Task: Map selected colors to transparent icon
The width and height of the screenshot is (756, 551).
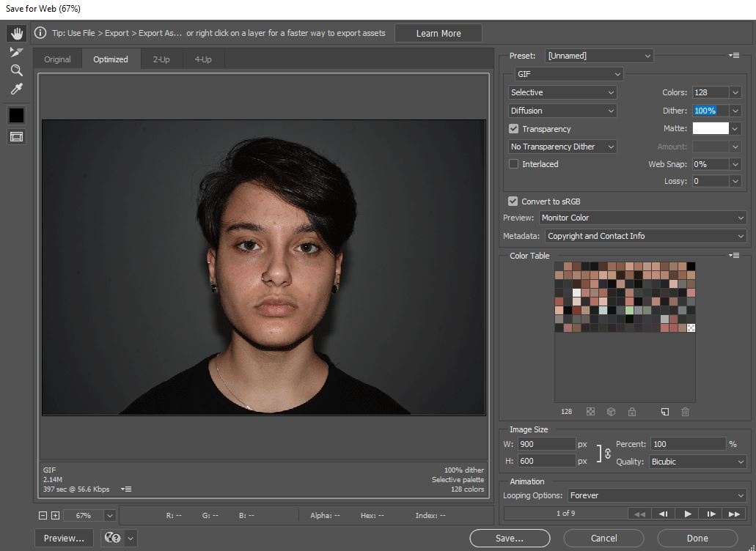Action: click(x=590, y=411)
